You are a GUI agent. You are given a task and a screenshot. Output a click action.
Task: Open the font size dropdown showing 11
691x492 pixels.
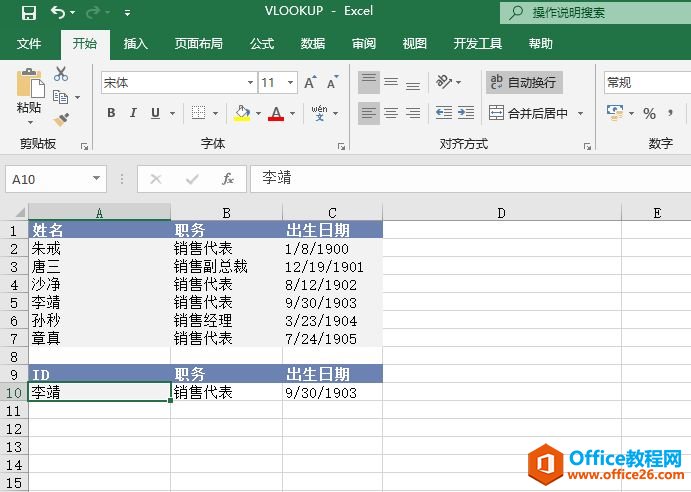(290, 82)
